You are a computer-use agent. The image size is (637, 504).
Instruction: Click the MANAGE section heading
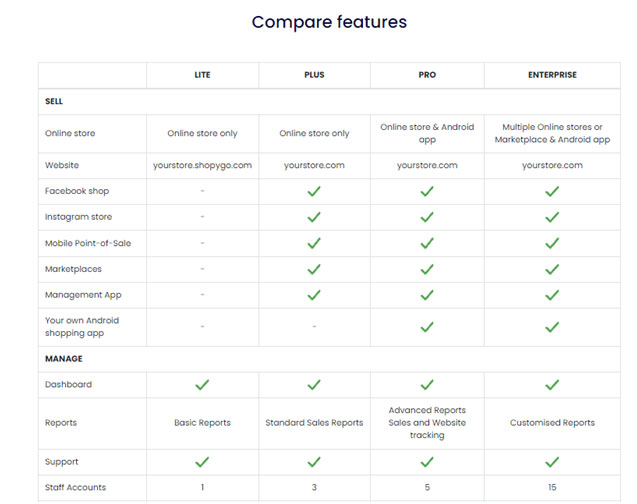click(63, 359)
